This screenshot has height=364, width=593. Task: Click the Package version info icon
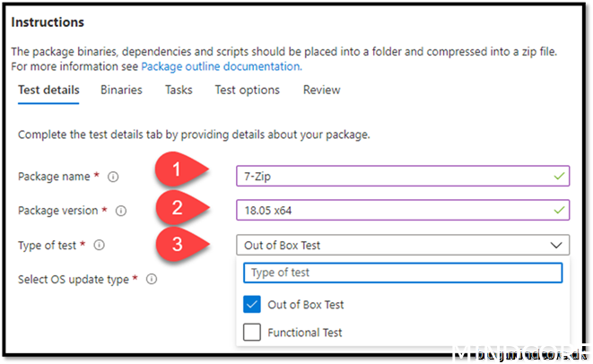[x=120, y=211]
